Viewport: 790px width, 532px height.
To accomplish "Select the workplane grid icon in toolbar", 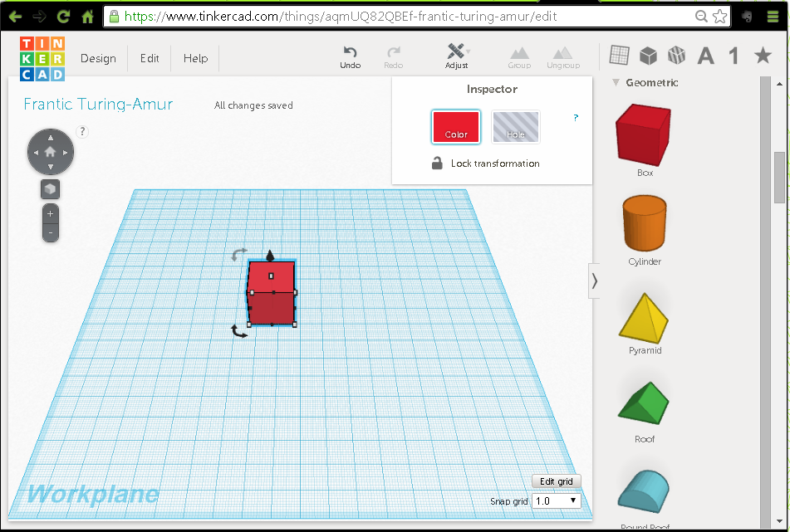I will pyautogui.click(x=619, y=56).
